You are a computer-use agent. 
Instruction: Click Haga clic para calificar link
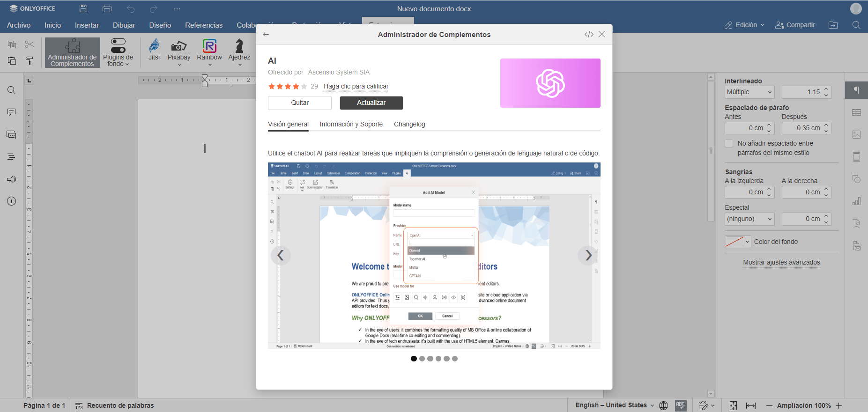(356, 87)
